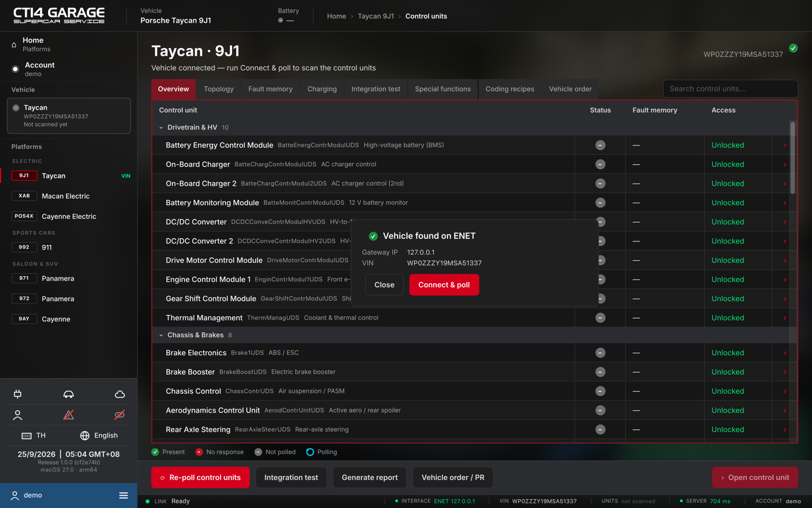Open the Vehicle order tab
The image size is (812, 508).
570,89
